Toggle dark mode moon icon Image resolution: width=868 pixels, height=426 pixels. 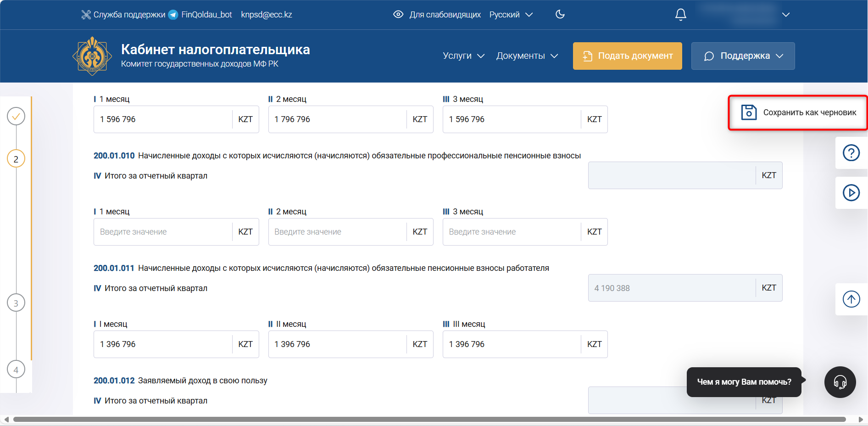[x=560, y=15]
